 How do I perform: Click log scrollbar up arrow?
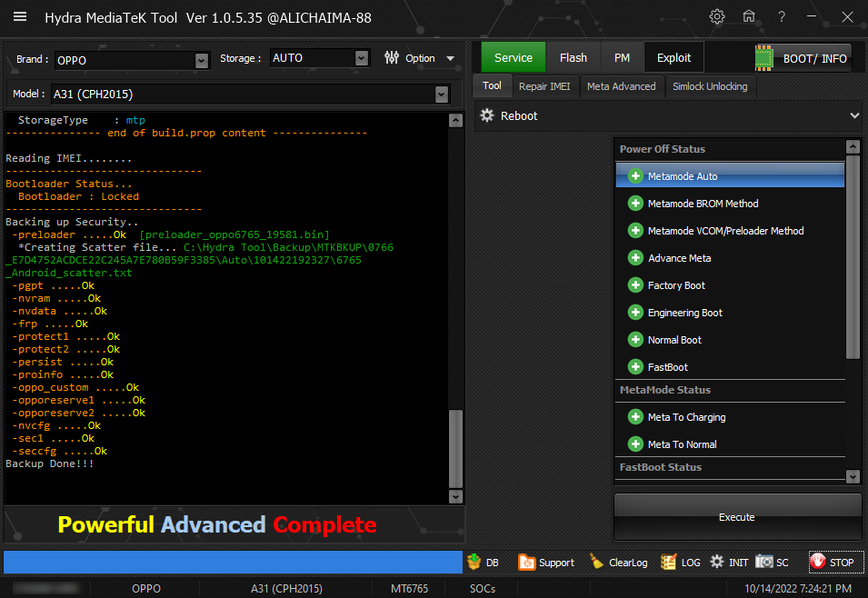455,120
